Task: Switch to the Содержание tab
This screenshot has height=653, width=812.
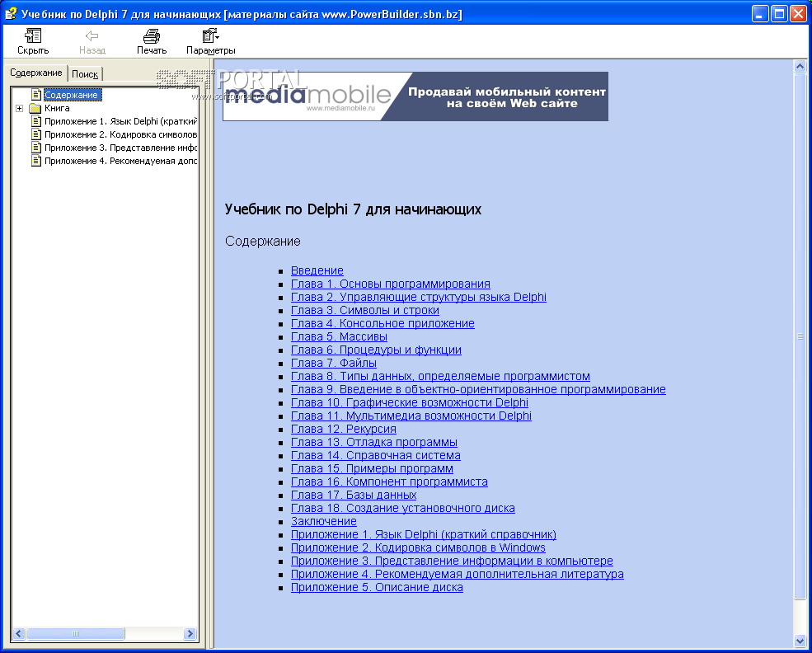Action: 36,73
